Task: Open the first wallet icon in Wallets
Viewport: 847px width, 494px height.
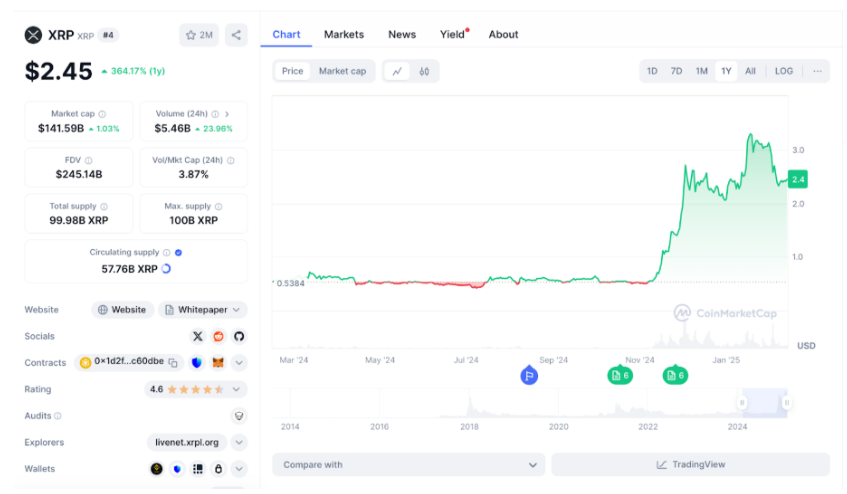Action: (157, 469)
